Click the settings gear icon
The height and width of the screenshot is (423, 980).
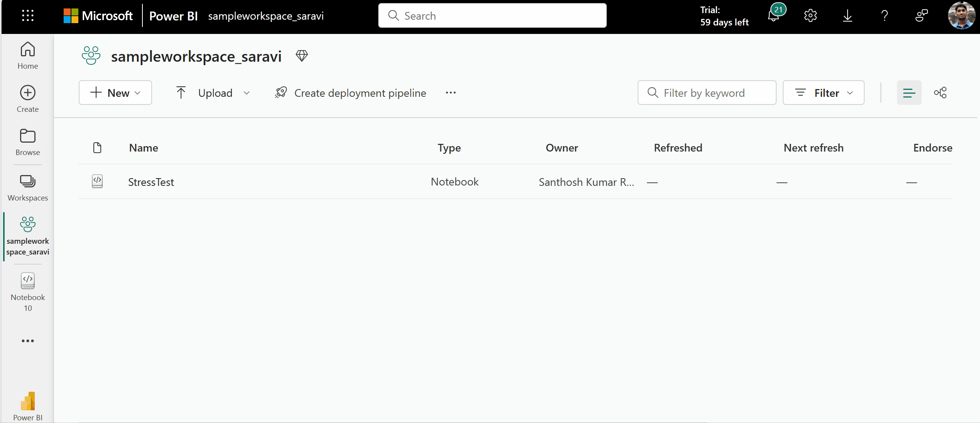pyautogui.click(x=811, y=16)
